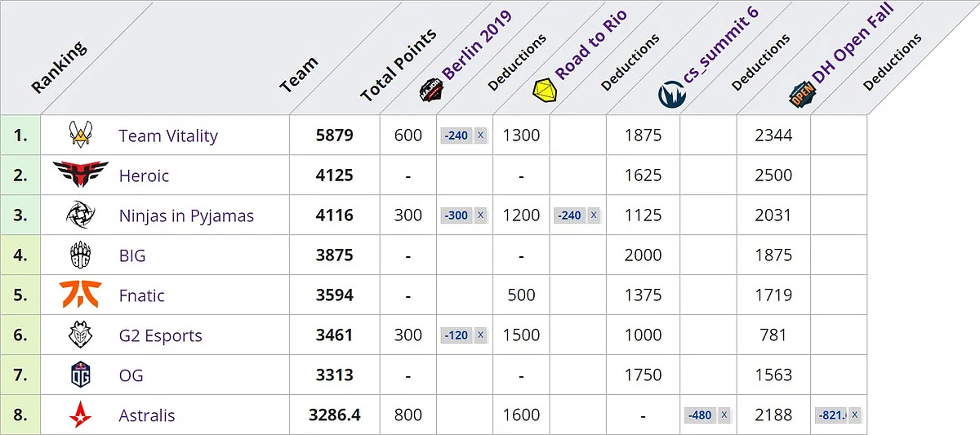
Task: Click the Ninjas in Pyjamas logo
Action: pos(80,215)
